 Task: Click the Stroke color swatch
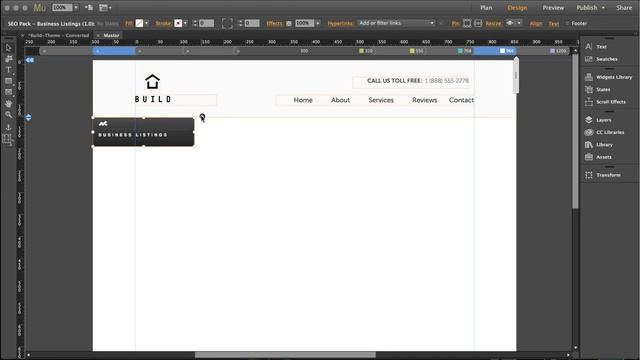pyautogui.click(x=178, y=23)
